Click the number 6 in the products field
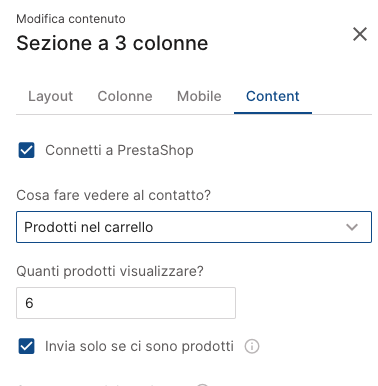The height and width of the screenshot is (386, 378). 29,303
